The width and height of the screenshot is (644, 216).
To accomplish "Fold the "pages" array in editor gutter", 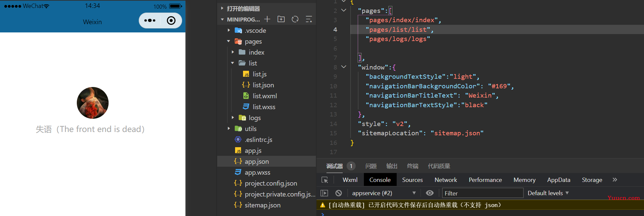I will pyautogui.click(x=344, y=10).
